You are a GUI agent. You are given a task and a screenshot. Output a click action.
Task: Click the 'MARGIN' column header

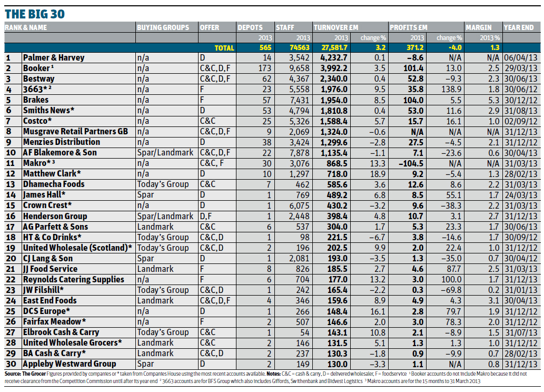[x=479, y=27]
